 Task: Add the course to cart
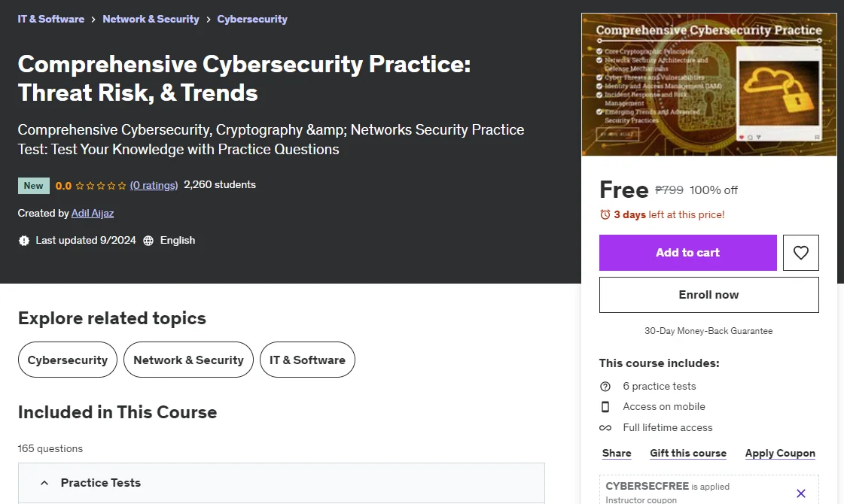[687, 252]
